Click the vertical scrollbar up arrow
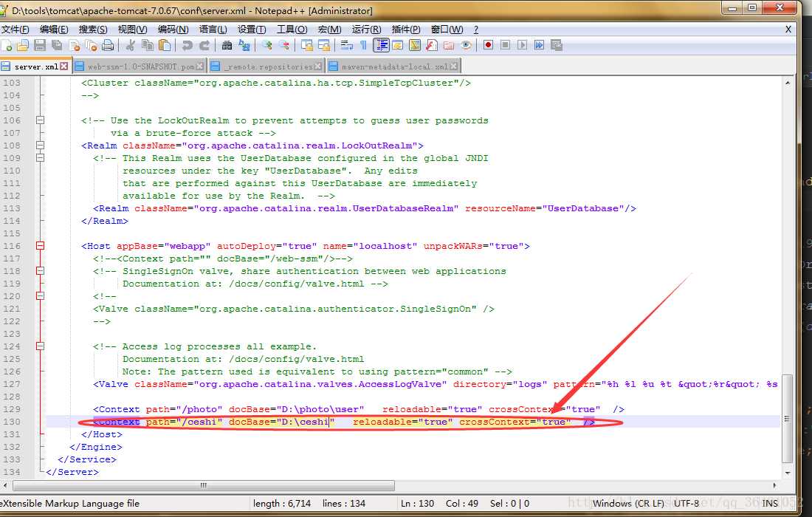This screenshot has height=517, width=812. (x=787, y=83)
